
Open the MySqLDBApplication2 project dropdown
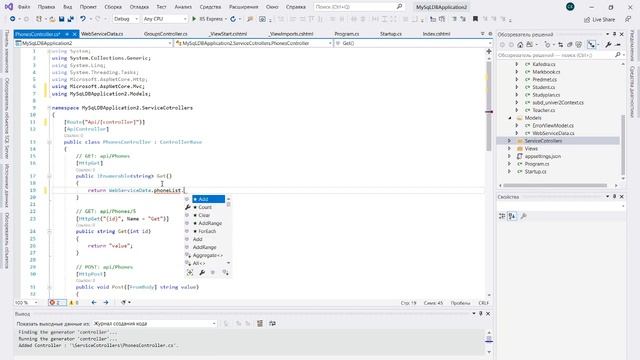pyautogui.click(x=93, y=43)
